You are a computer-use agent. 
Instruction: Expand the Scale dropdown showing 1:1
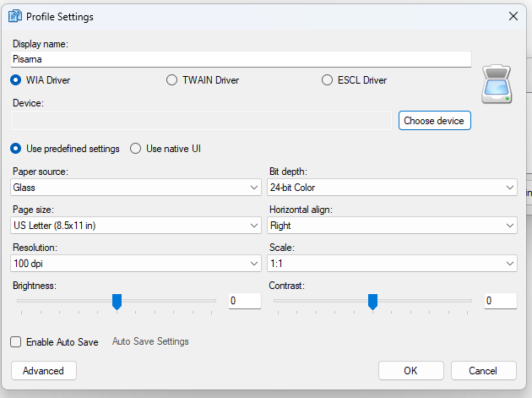click(x=392, y=264)
